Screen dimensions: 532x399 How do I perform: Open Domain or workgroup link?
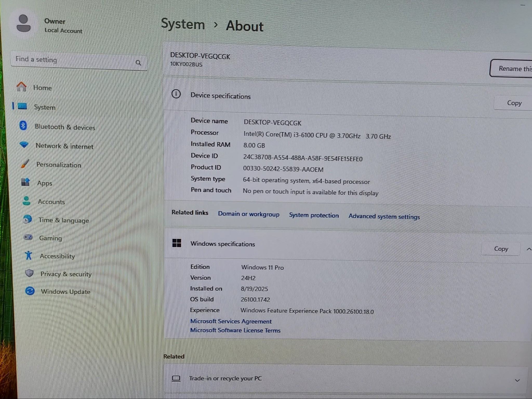249,214
